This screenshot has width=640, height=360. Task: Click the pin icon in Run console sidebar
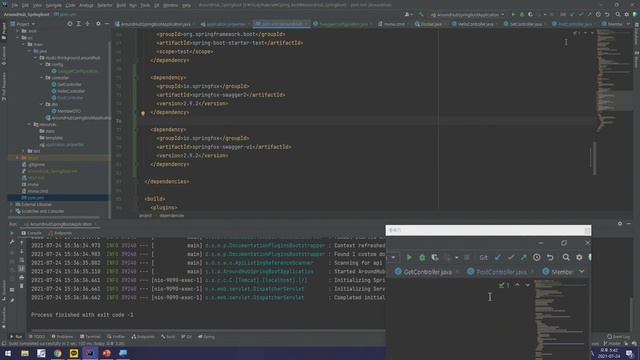coord(12,300)
